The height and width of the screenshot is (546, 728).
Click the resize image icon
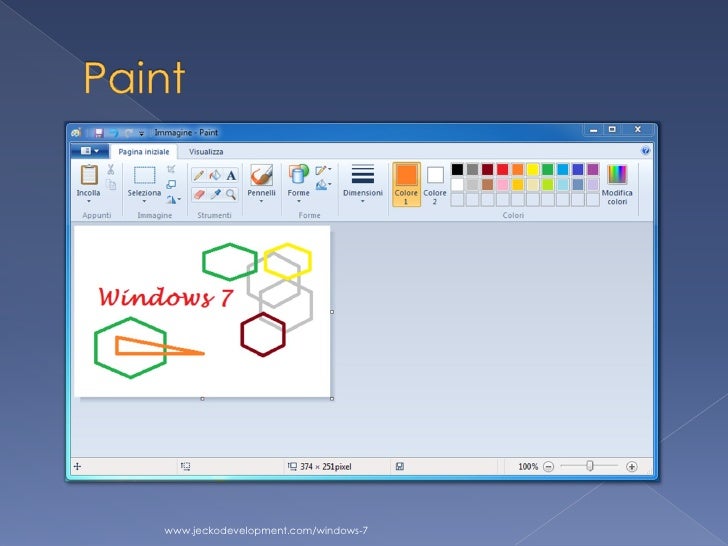(171, 184)
